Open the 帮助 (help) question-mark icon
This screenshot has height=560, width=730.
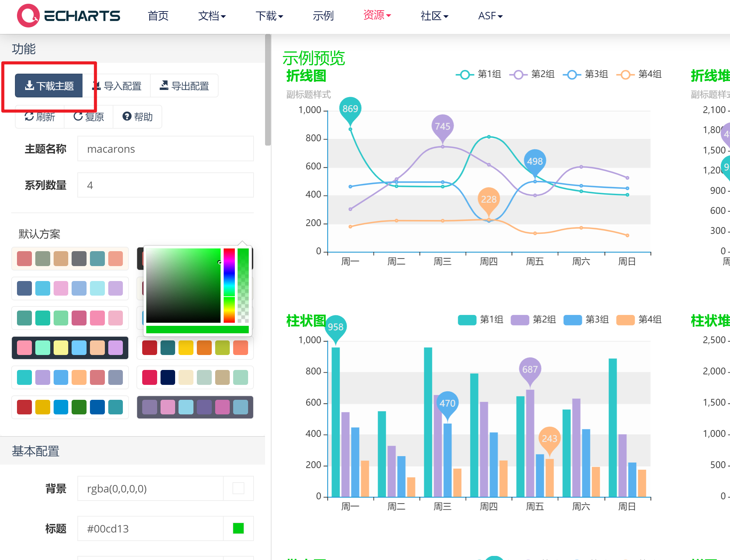tap(127, 116)
